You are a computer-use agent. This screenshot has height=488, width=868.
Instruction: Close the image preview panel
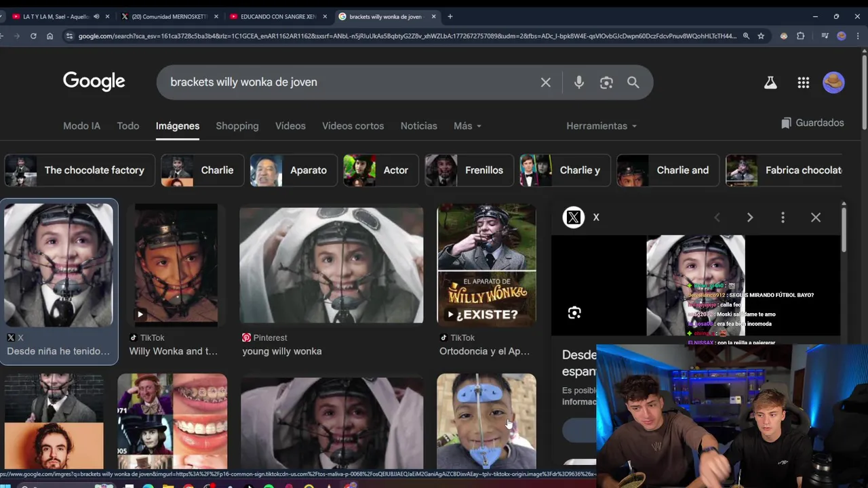(816, 218)
